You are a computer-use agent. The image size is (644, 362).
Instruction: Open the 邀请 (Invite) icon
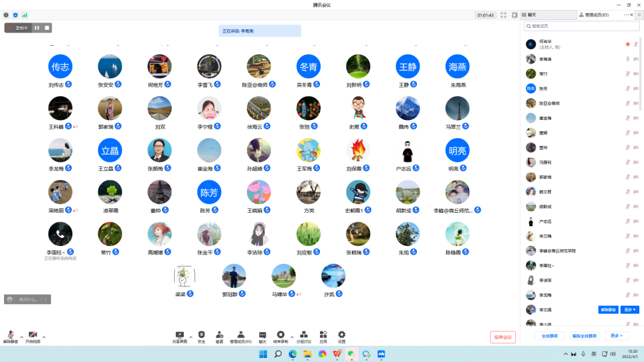219,336
